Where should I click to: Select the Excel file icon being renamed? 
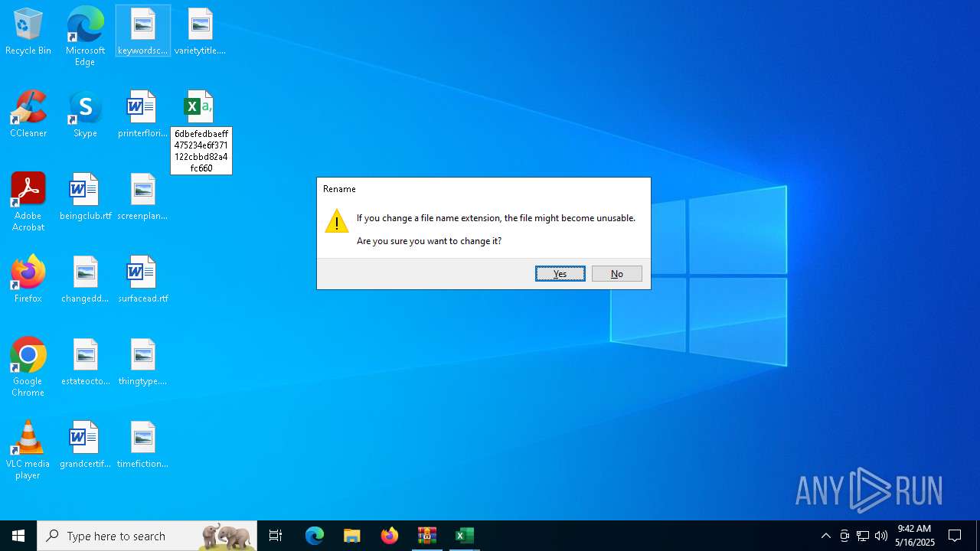[x=200, y=107]
